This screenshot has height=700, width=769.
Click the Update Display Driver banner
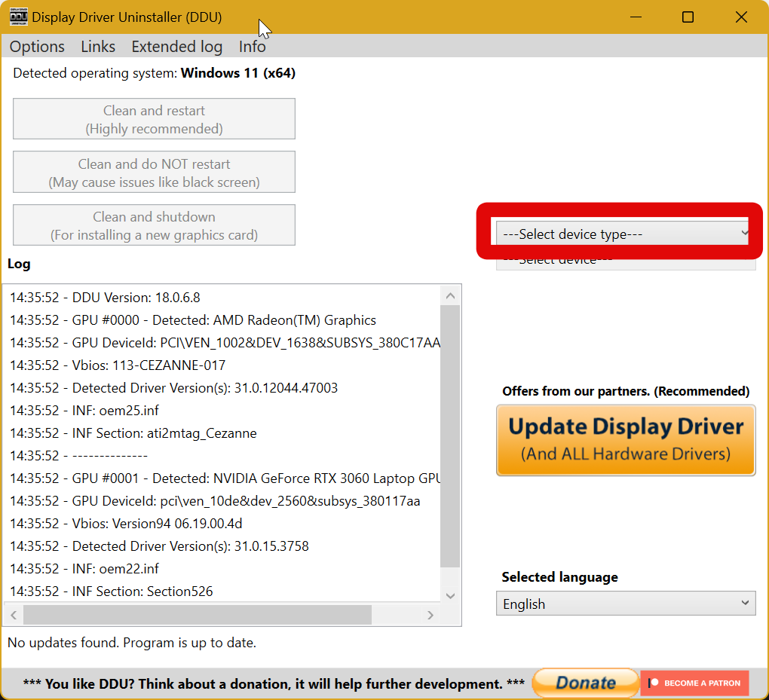click(x=625, y=440)
